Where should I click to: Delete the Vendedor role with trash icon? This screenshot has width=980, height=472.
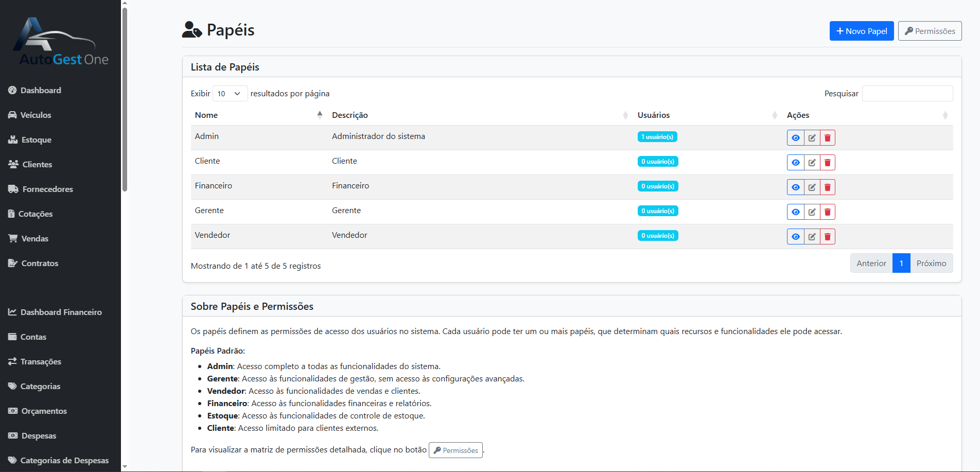click(x=828, y=237)
